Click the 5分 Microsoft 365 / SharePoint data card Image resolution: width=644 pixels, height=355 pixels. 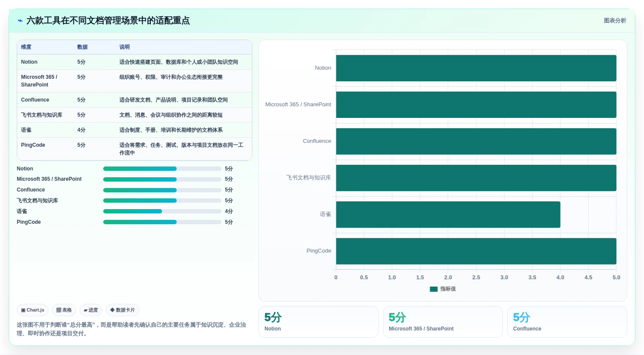coord(443,322)
